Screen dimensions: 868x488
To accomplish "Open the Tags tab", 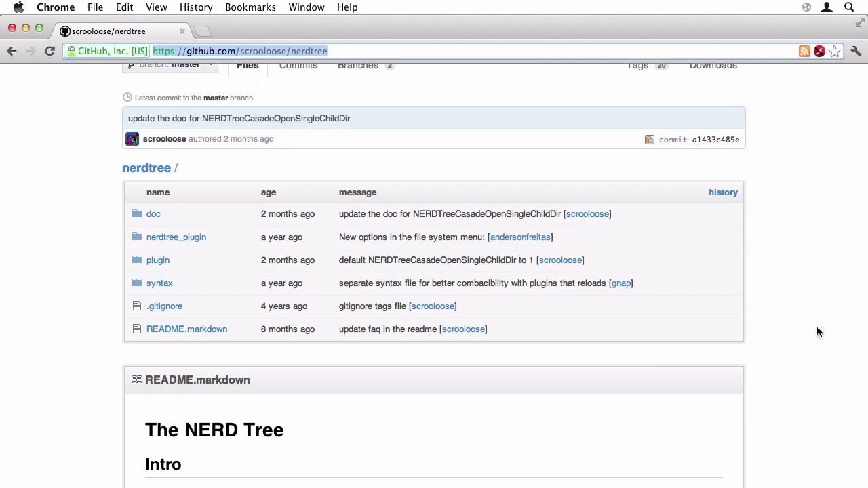I will [647, 66].
